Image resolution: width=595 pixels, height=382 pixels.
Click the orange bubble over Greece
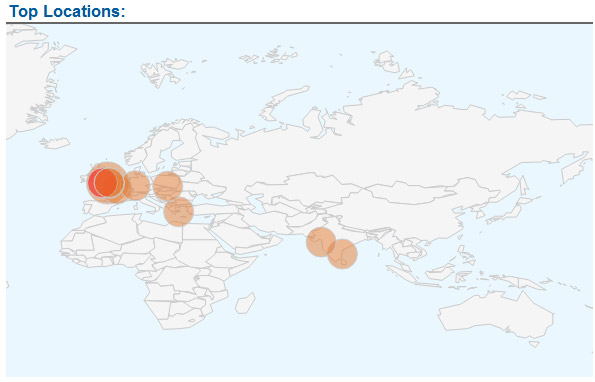click(178, 212)
